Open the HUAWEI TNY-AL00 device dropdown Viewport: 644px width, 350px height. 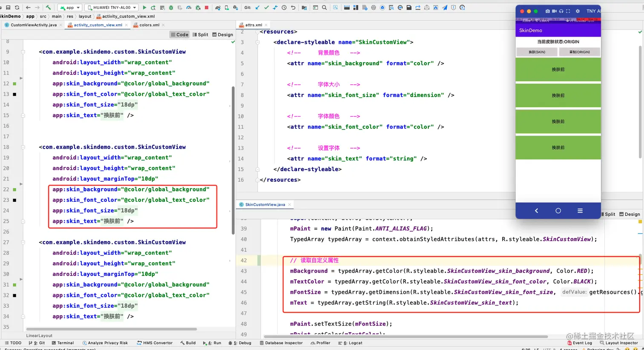point(112,8)
